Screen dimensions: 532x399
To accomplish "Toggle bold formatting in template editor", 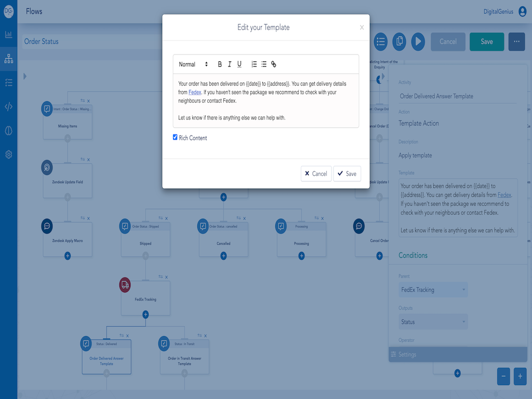I will click(220, 64).
